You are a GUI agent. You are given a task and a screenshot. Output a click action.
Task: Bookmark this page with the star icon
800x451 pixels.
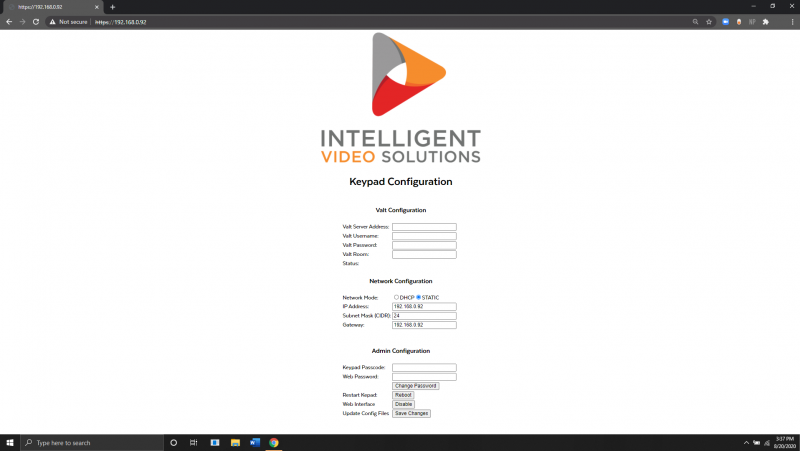click(709, 22)
